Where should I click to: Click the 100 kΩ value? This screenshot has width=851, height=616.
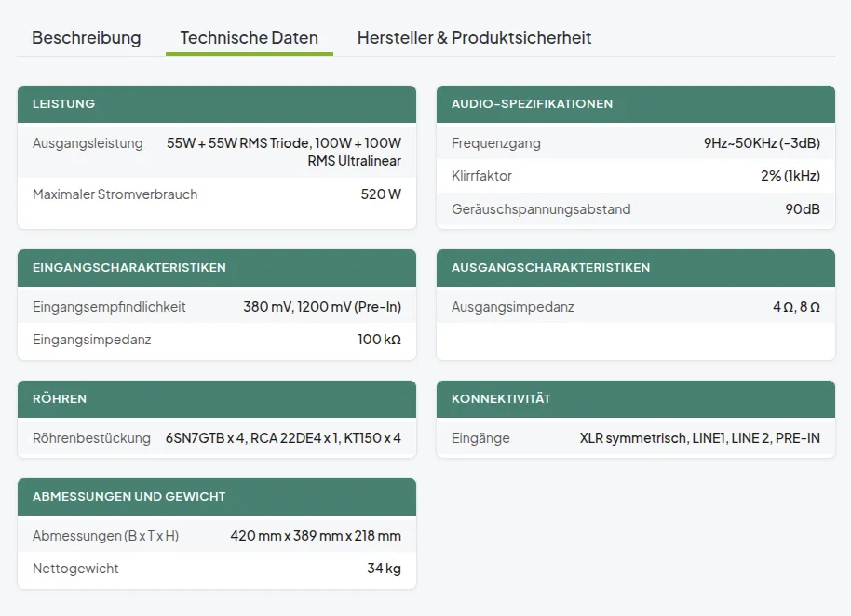(379, 340)
